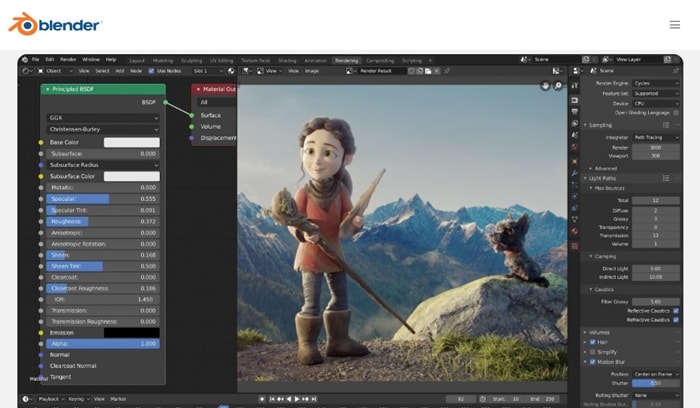700x408 pixels.
Task: Switch to the Layout workspace tab
Action: click(x=137, y=61)
